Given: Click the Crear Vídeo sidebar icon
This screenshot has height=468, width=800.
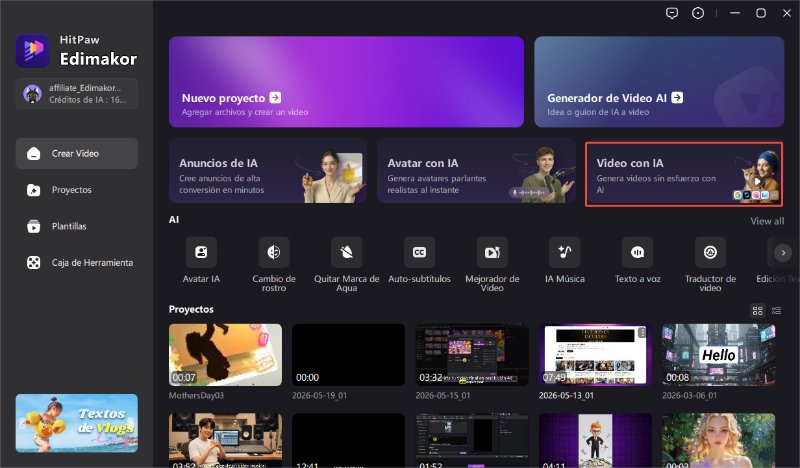Looking at the screenshot, I should point(34,153).
